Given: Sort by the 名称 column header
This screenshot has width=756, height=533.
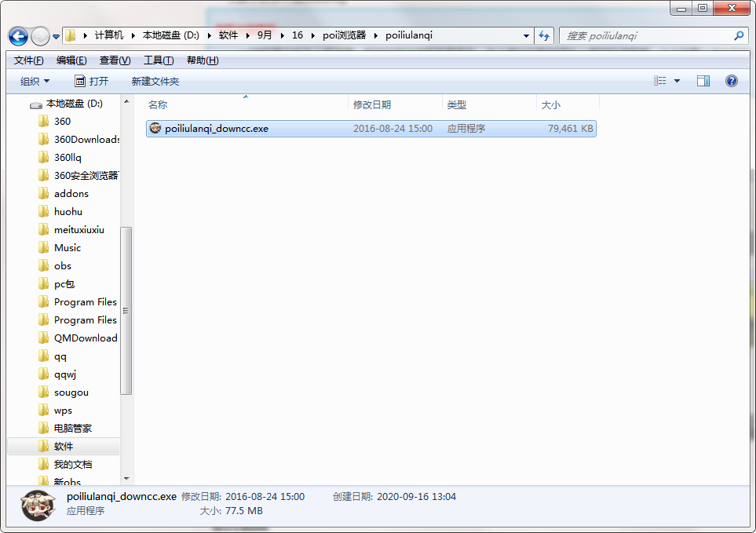Looking at the screenshot, I should click(x=246, y=104).
